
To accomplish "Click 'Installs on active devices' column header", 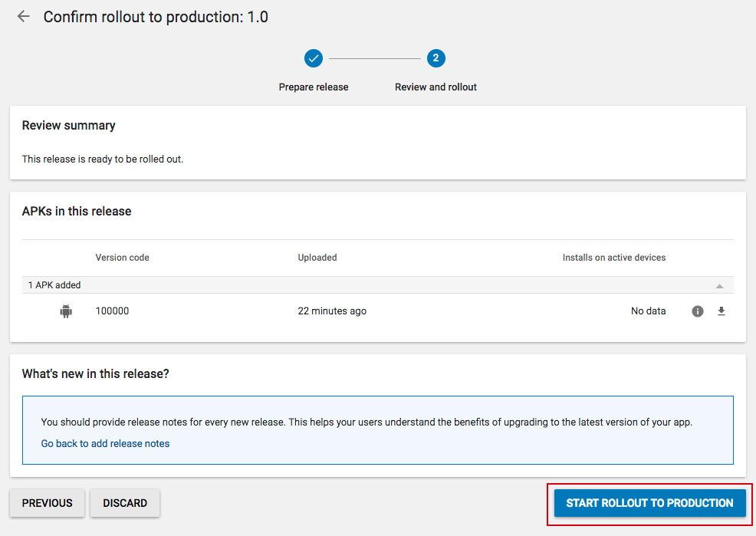I will click(613, 258).
